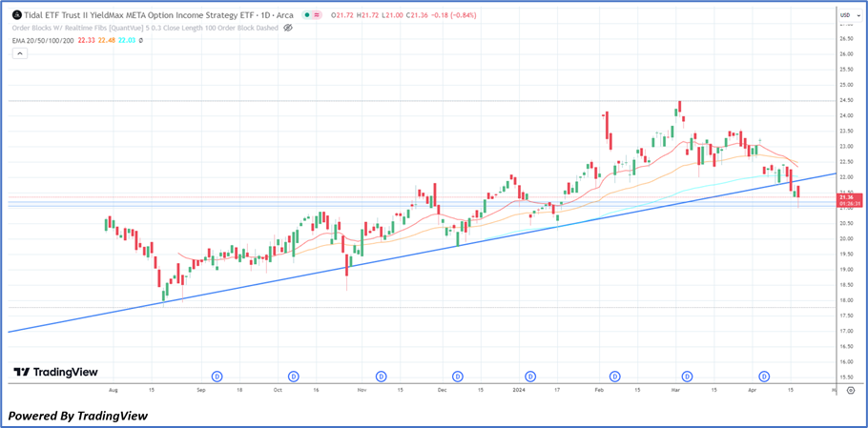Click the red current price label on price scale

coord(851,200)
